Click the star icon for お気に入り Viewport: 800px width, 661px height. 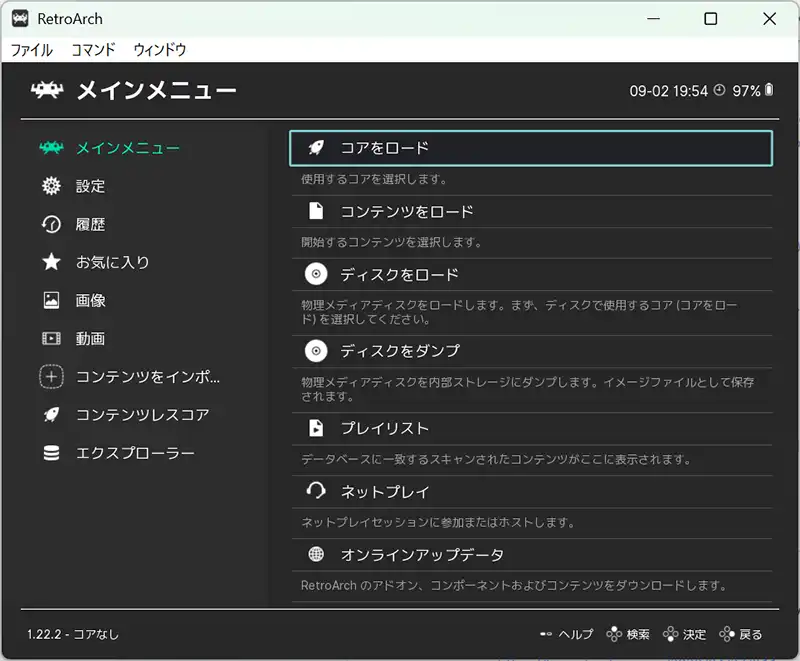pyautogui.click(x=51, y=262)
